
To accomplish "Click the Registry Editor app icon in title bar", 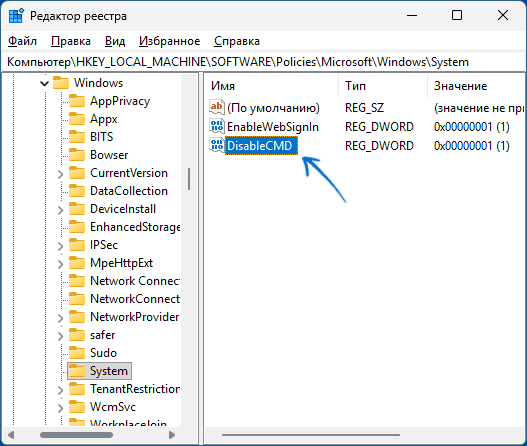I will (x=16, y=15).
